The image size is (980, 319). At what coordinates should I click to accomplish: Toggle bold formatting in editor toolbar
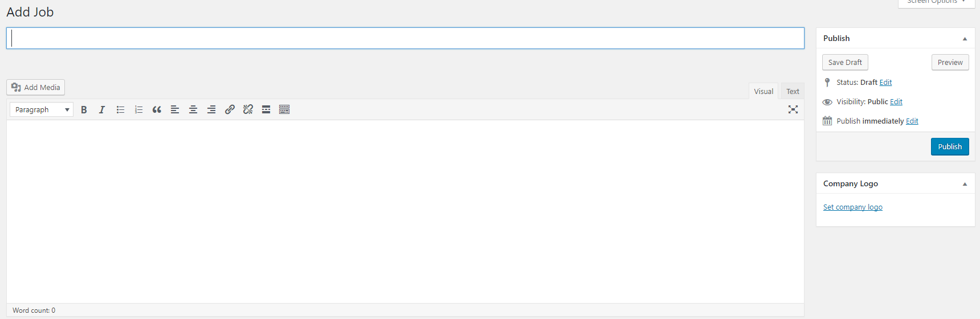coord(84,109)
